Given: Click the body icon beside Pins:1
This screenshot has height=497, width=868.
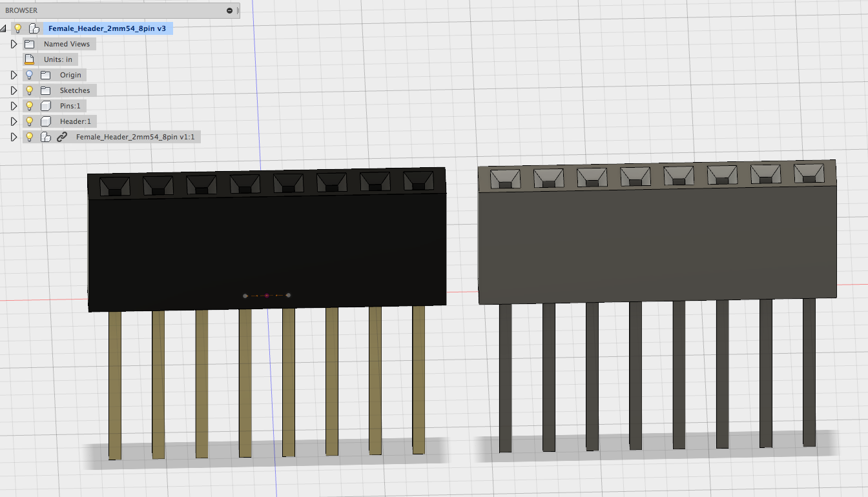Looking at the screenshot, I should click(x=46, y=105).
